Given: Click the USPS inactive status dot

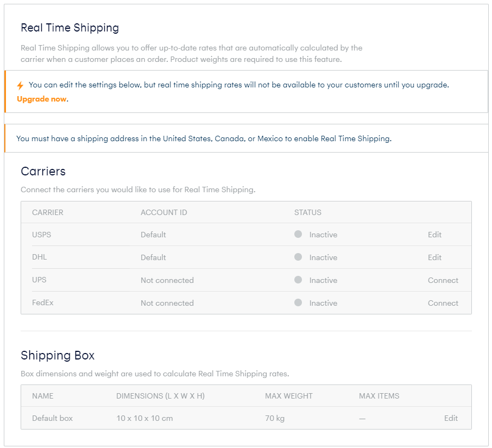Looking at the screenshot, I should coord(298,234).
